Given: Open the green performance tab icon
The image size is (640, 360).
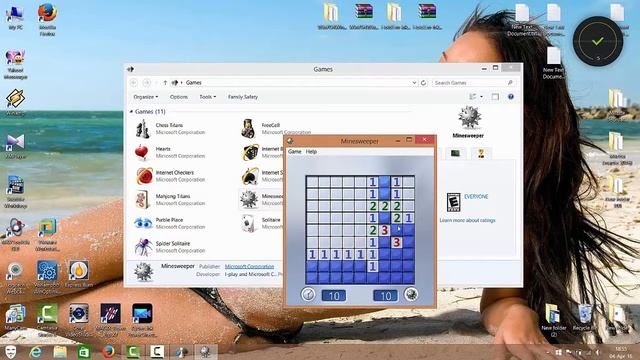Looking at the screenshot, I should pyautogui.click(x=455, y=153).
